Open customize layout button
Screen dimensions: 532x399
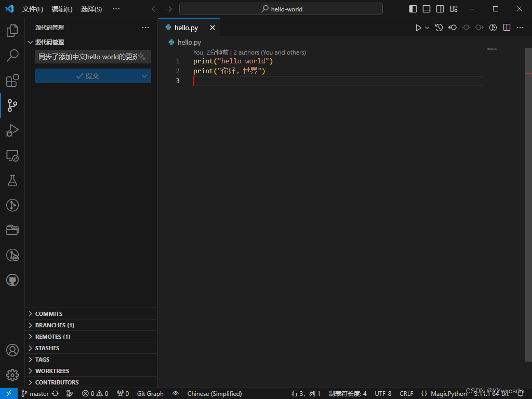click(x=454, y=9)
